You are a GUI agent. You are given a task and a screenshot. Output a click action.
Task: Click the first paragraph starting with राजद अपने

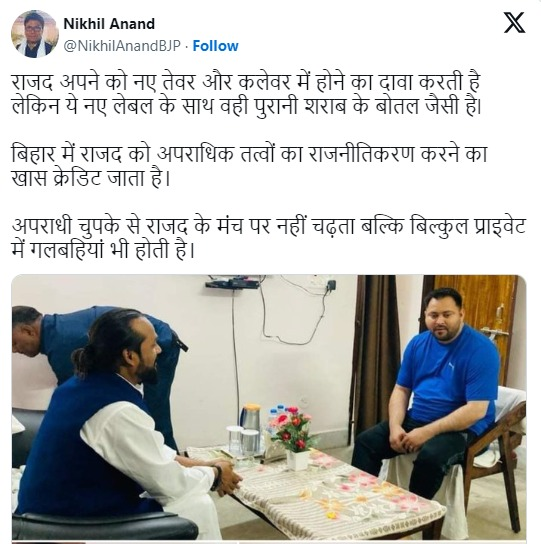246,94
